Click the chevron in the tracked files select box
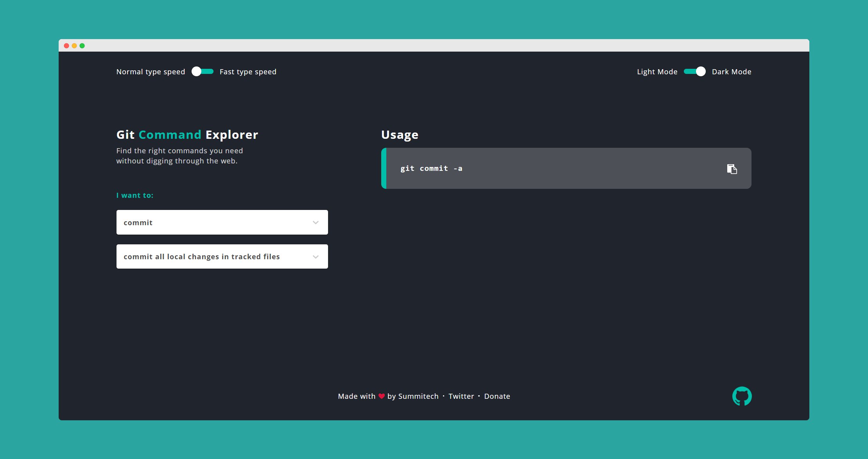Viewport: 868px width, 459px height. [x=316, y=257]
